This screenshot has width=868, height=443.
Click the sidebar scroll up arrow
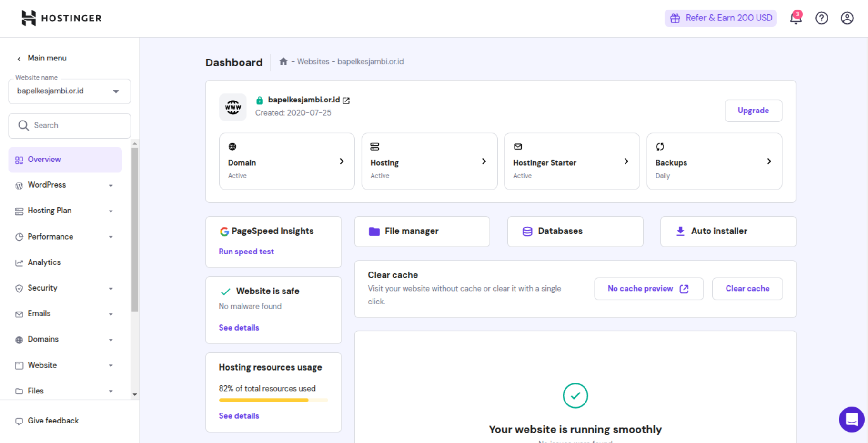click(135, 143)
